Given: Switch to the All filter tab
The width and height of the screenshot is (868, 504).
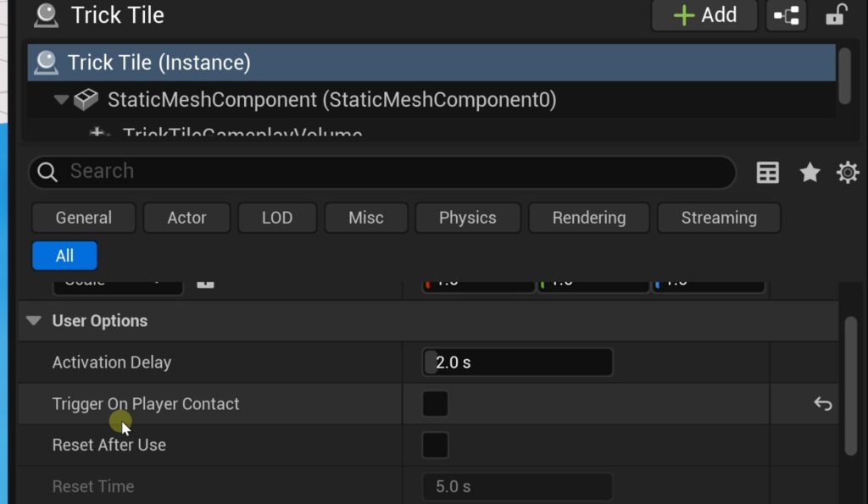Looking at the screenshot, I should (64, 256).
